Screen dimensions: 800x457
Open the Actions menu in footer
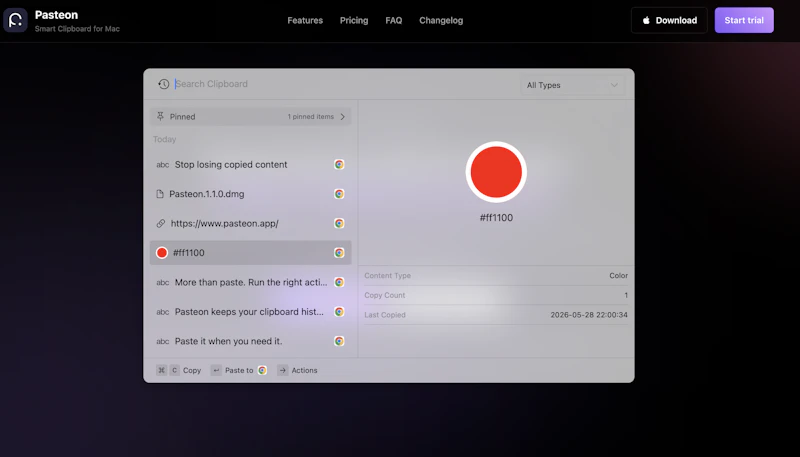(305, 370)
